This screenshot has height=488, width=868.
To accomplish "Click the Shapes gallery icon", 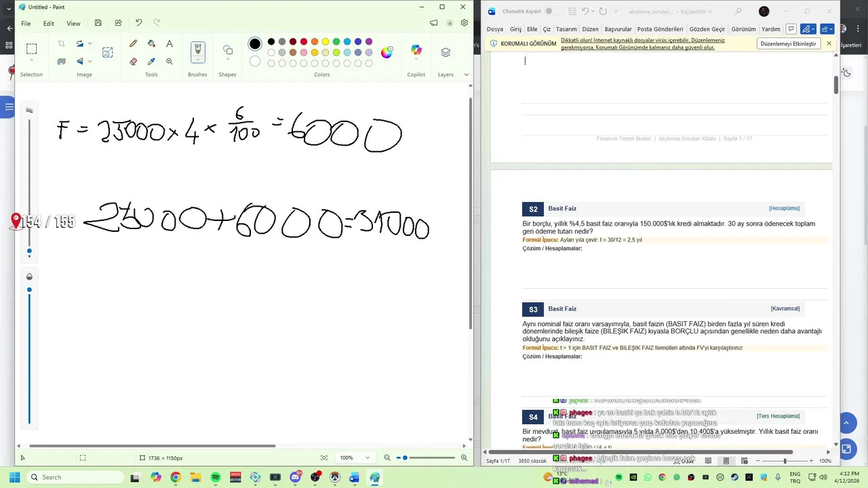I will (227, 50).
